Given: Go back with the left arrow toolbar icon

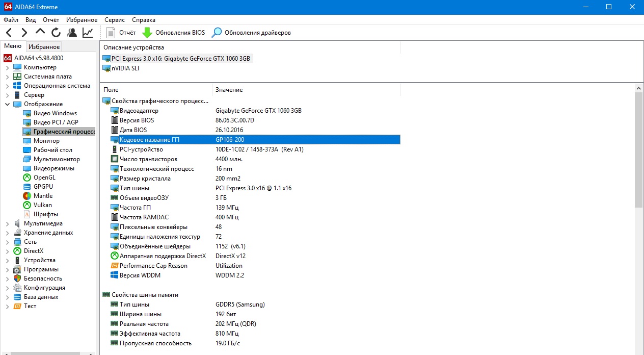Looking at the screenshot, I should coord(9,33).
